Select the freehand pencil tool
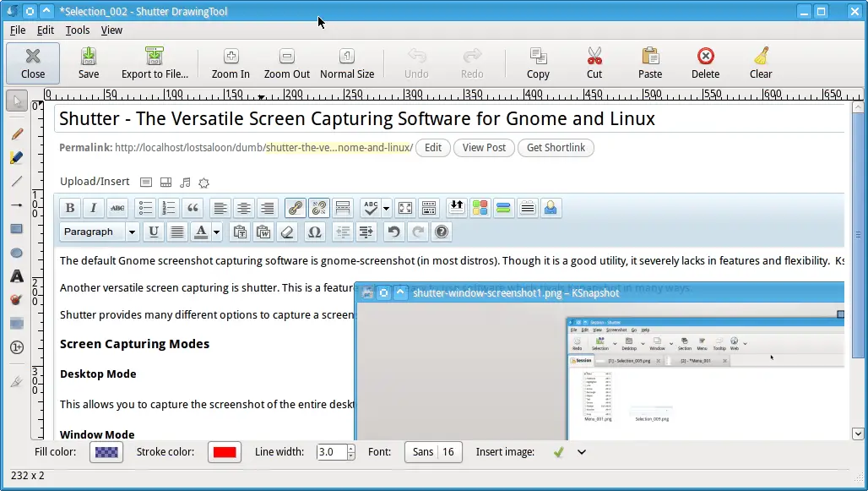This screenshot has width=868, height=491. point(17,134)
